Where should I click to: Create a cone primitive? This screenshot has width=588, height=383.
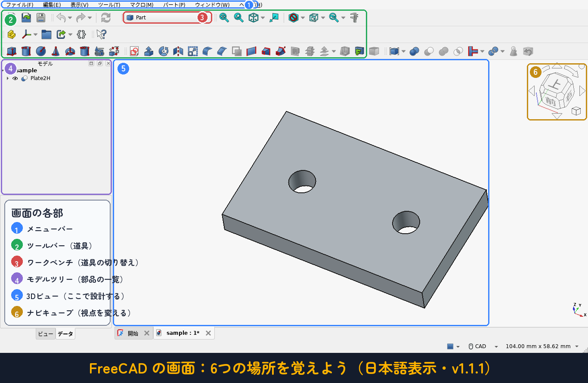point(56,51)
